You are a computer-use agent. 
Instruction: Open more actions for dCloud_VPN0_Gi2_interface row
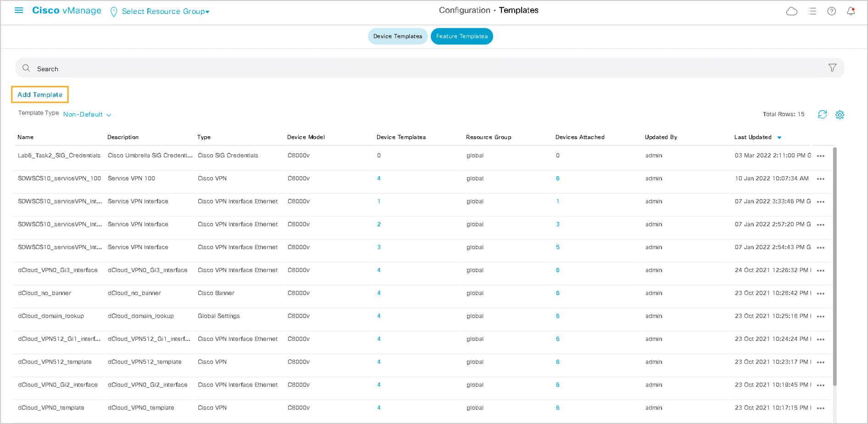point(821,385)
